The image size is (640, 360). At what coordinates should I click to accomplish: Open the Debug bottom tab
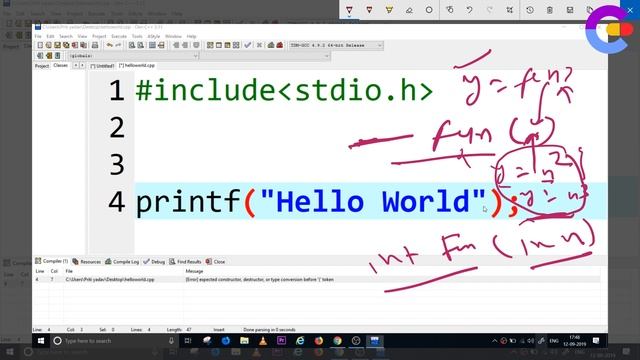[x=154, y=262]
